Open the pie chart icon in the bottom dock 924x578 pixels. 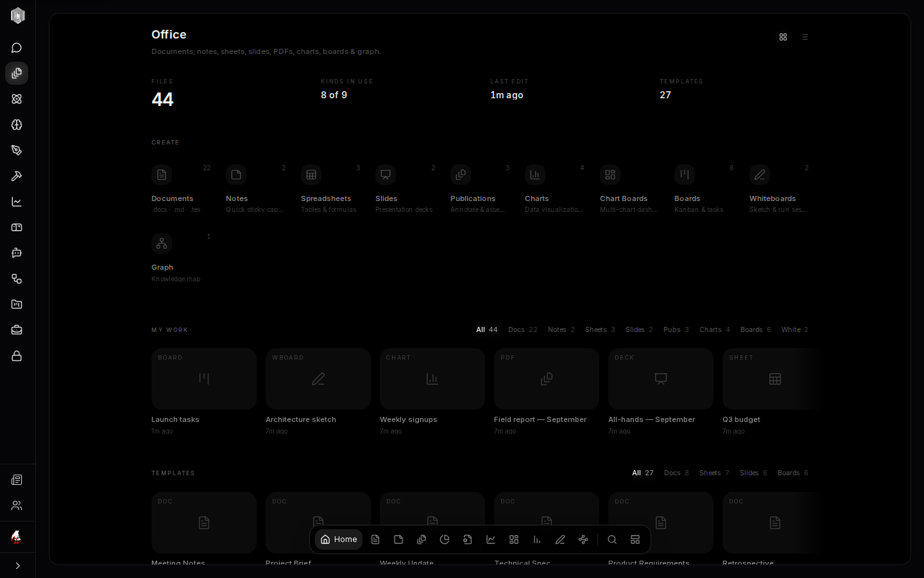(445, 539)
